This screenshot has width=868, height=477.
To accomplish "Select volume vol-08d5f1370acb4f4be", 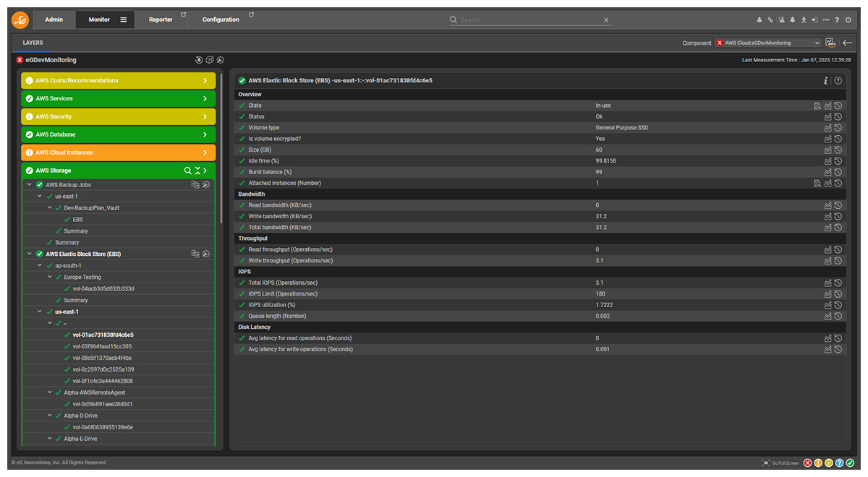I will [102, 358].
